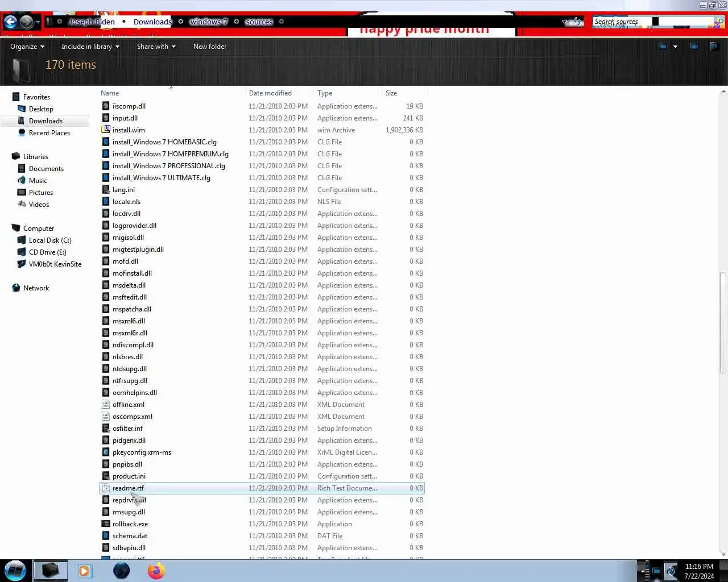This screenshot has width=728, height=582.
Task: Click the pkeyconfig.xrm-ms file icon
Action: pos(106,452)
